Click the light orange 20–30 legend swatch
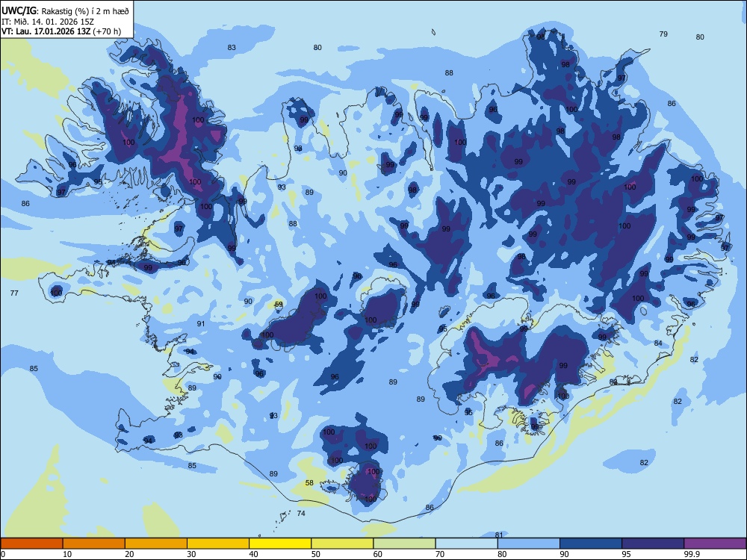 (156, 544)
